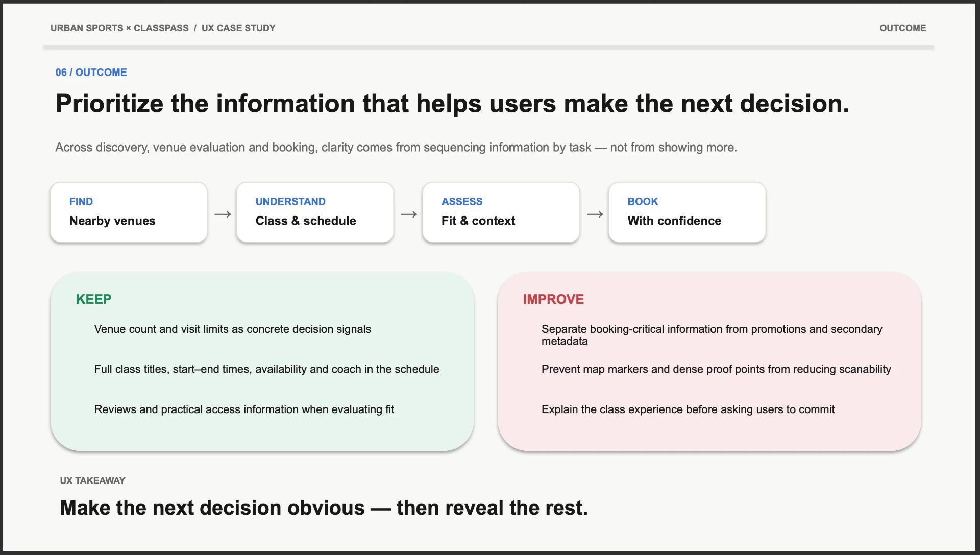980x555 pixels.
Task: Click the FIND Nearby venues card
Action: click(129, 212)
